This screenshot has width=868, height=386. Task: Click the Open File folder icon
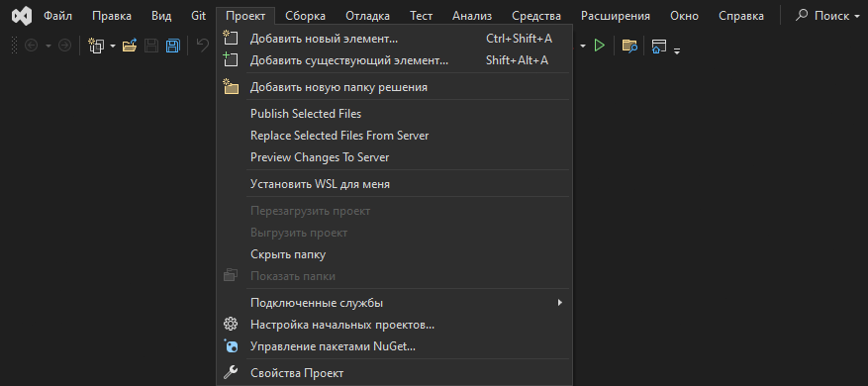(130, 46)
